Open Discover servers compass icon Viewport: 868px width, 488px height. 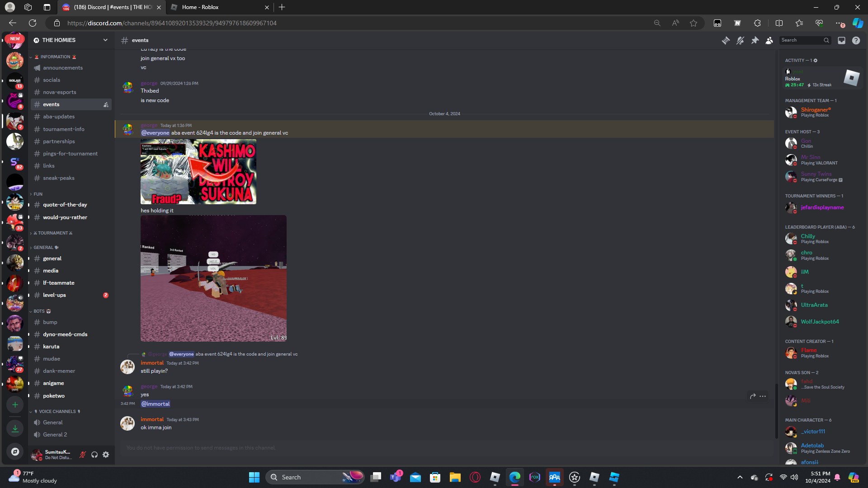15,451
